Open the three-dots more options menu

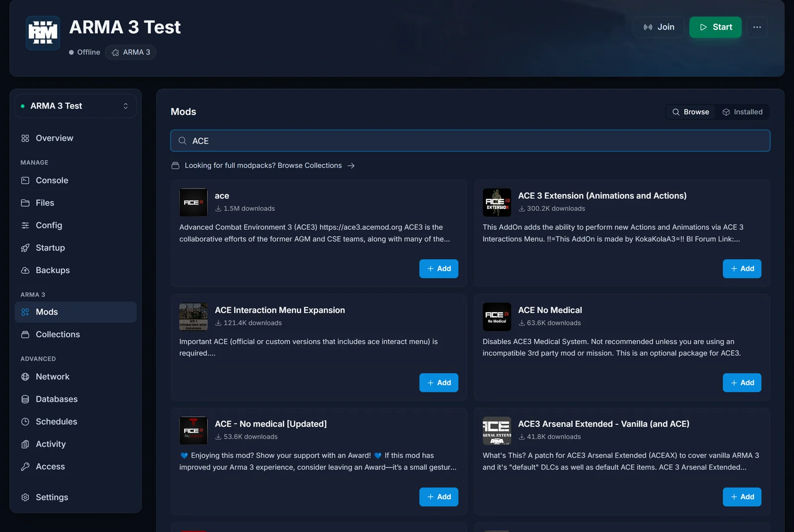(757, 27)
